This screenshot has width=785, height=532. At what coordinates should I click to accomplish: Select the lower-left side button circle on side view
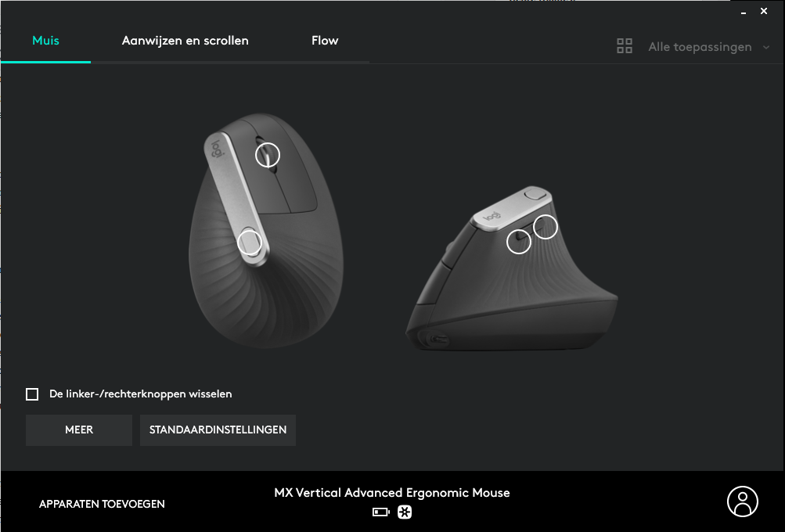point(519,241)
